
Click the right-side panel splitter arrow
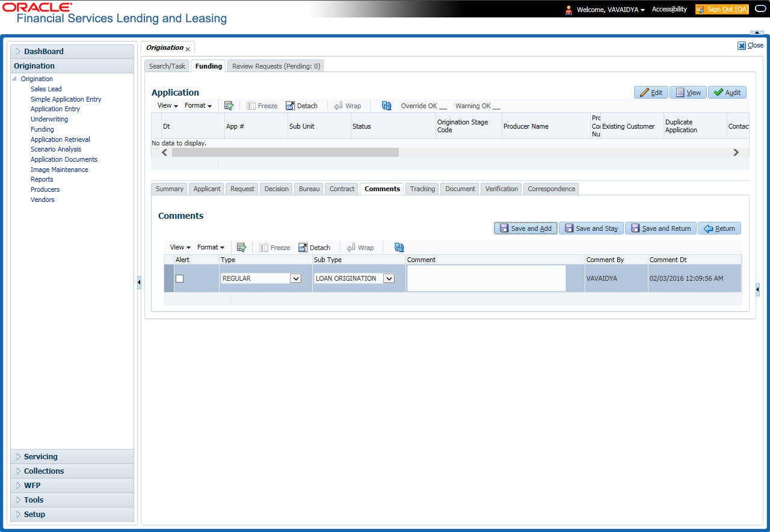[x=757, y=290]
